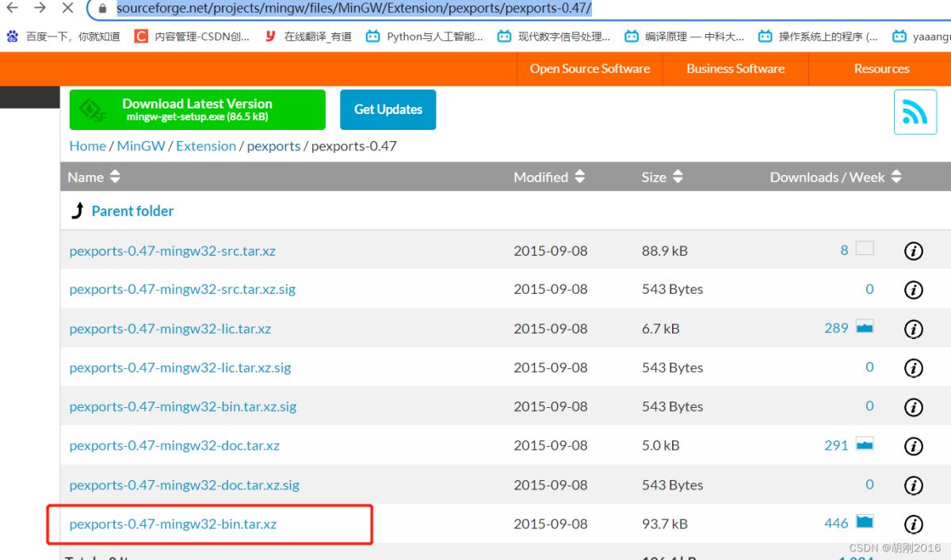Sort the file list by Name

click(x=94, y=177)
